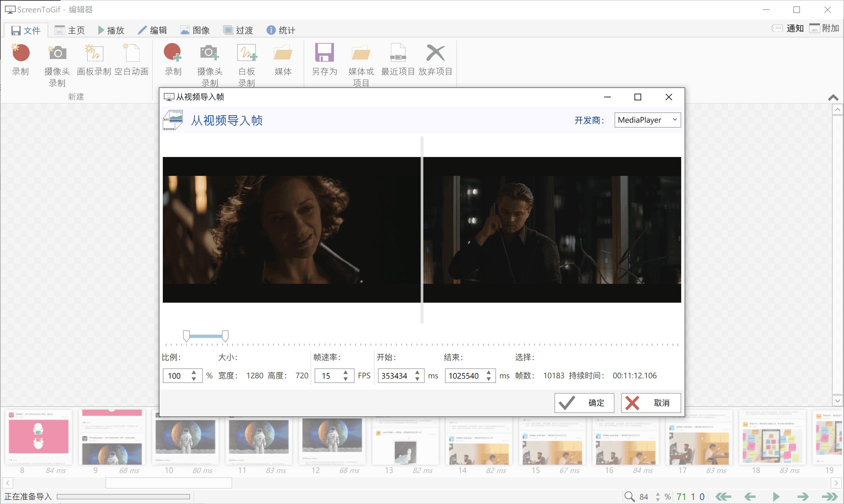Open 画板录制 board recorder
This screenshot has width=844, height=504.
coord(94,59)
